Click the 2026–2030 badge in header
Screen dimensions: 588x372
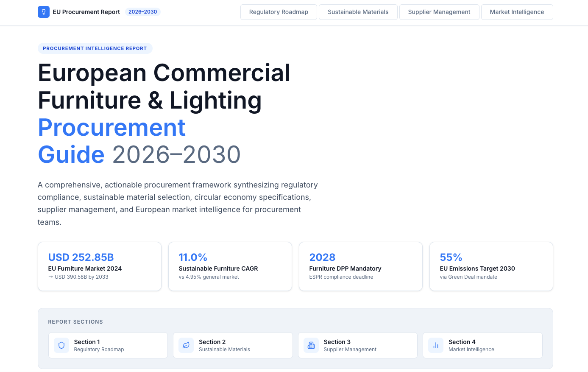142,12
